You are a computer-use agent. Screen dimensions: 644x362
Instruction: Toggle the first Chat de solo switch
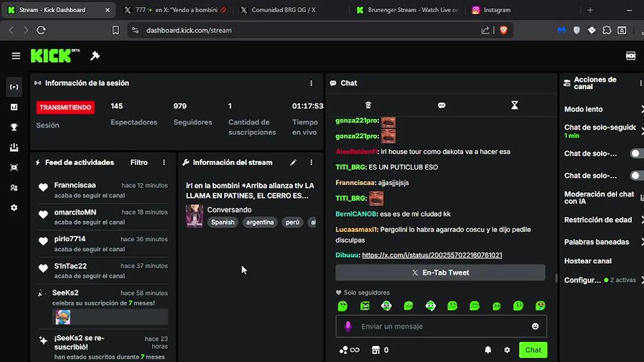637,153
